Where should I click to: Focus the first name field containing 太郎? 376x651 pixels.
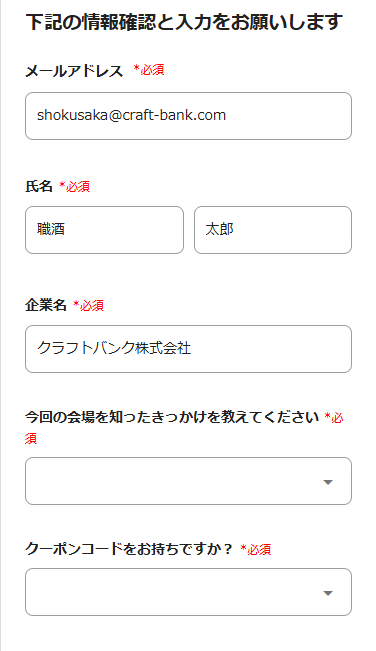coord(273,230)
